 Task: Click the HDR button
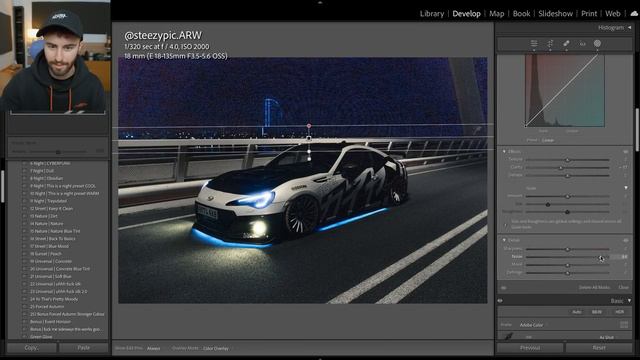coord(620,312)
